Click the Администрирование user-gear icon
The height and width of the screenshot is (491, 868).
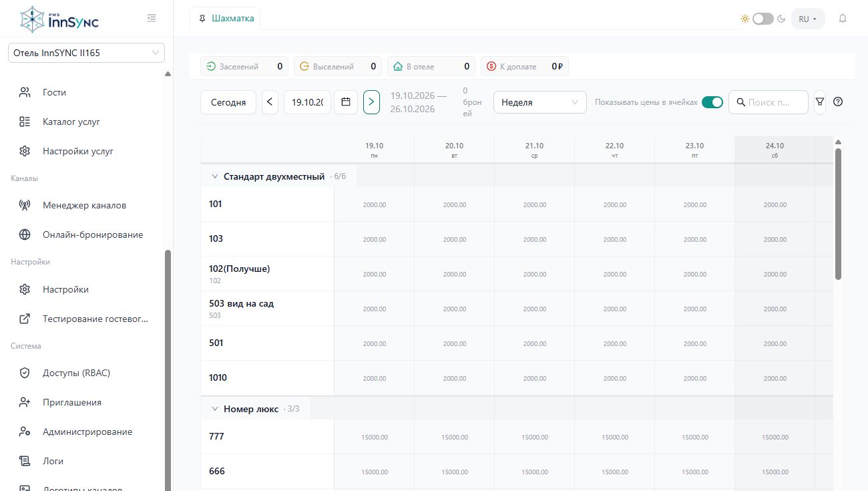pyautogui.click(x=25, y=432)
